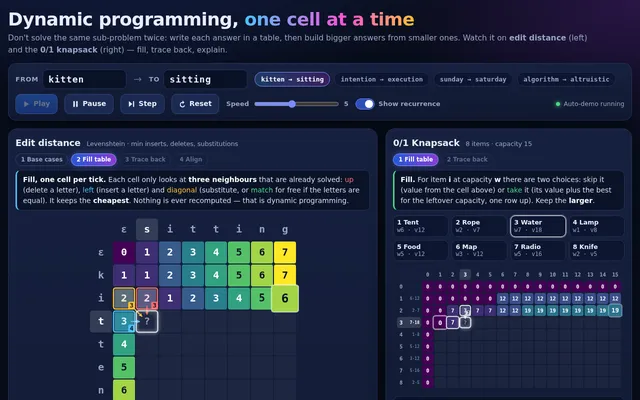
Task: Choose the 6 Map item card
Action: [x=479, y=250]
